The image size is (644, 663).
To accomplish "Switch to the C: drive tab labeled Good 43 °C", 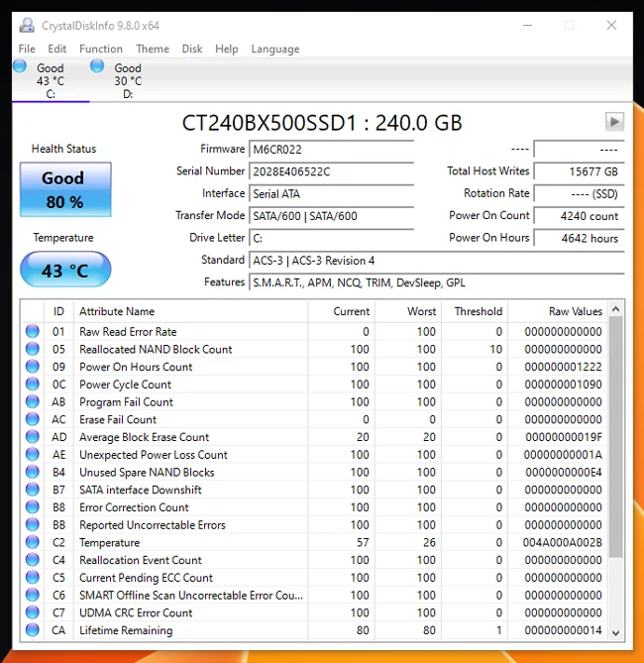I will click(51, 80).
